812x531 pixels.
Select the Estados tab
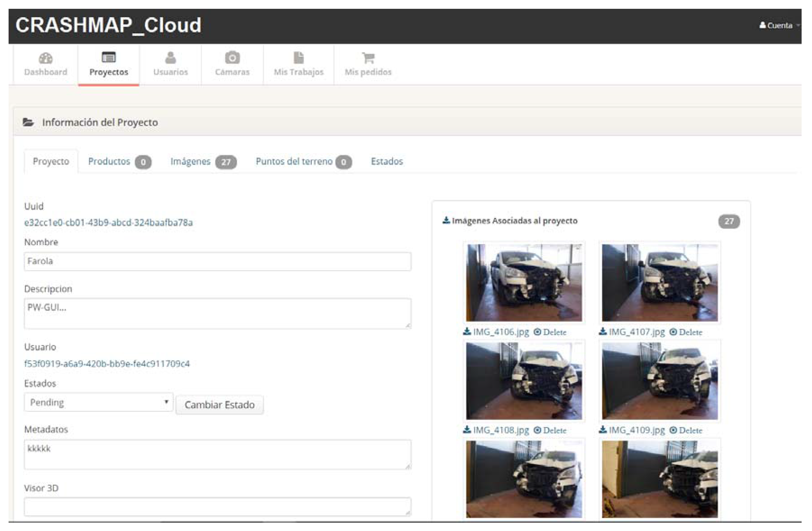coord(387,161)
